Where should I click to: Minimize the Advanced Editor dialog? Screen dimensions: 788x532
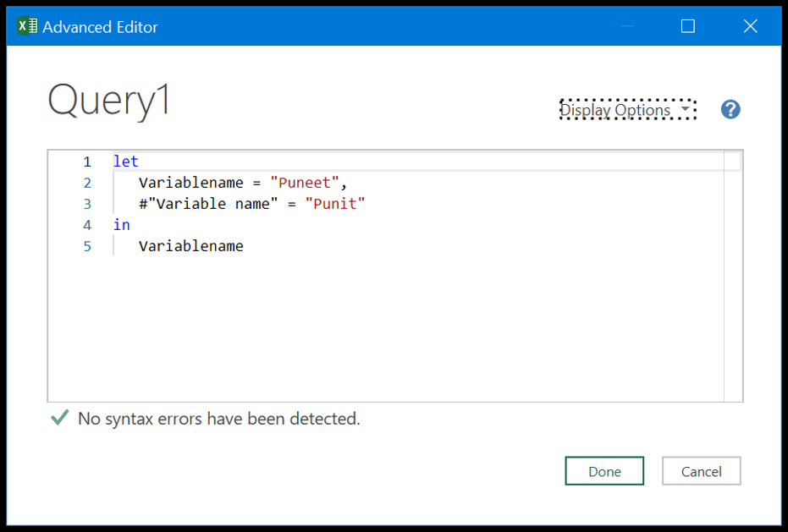626,26
